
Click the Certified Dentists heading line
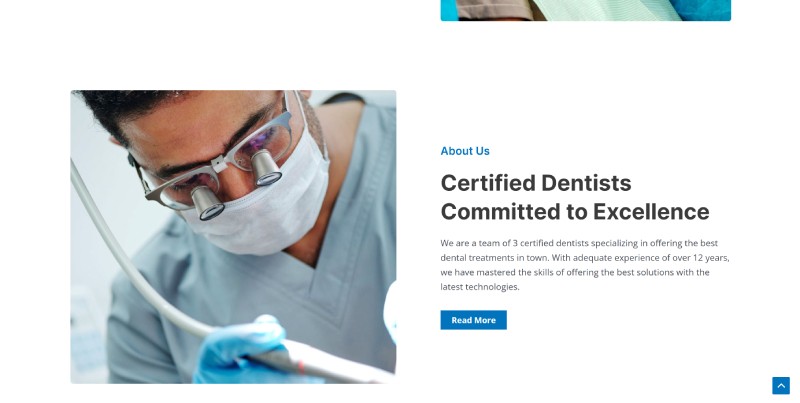(536, 183)
